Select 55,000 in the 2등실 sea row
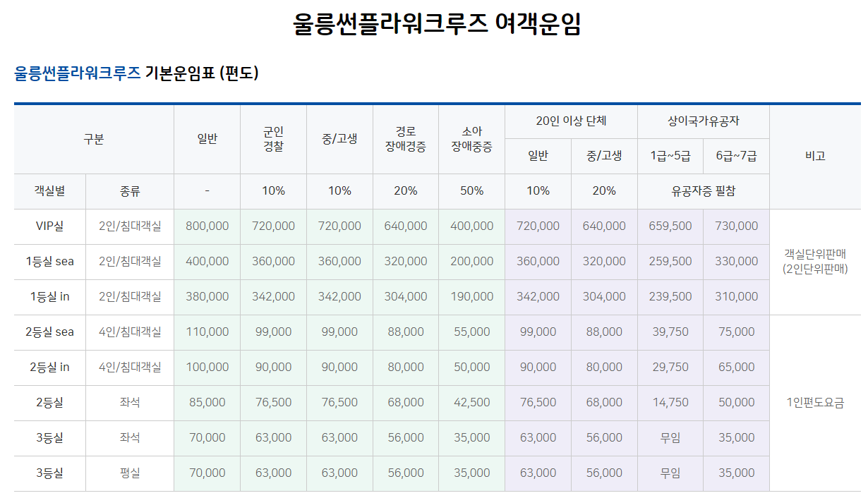 pyautogui.click(x=472, y=332)
